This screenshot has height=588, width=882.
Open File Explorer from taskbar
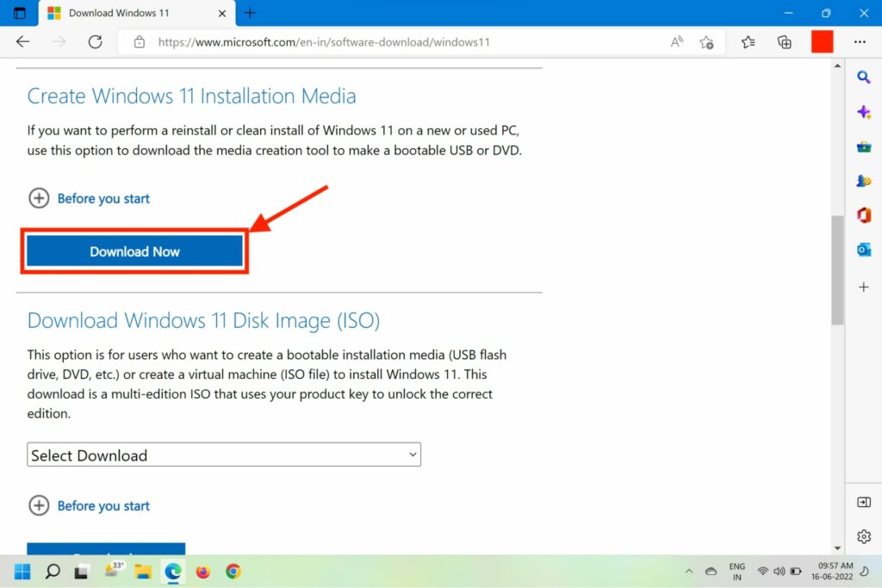click(x=143, y=573)
